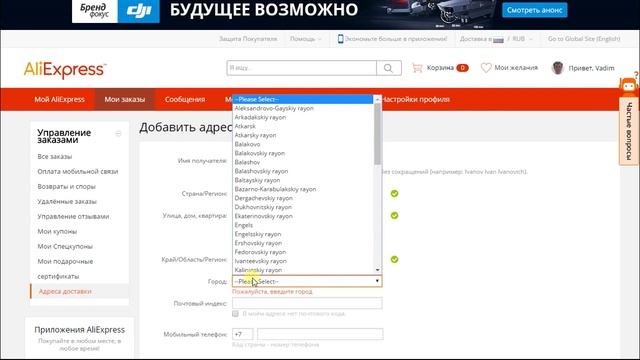Open the chatbot robot icon
Image resolution: width=640 pixels, height=360 pixels.
pos(629,85)
